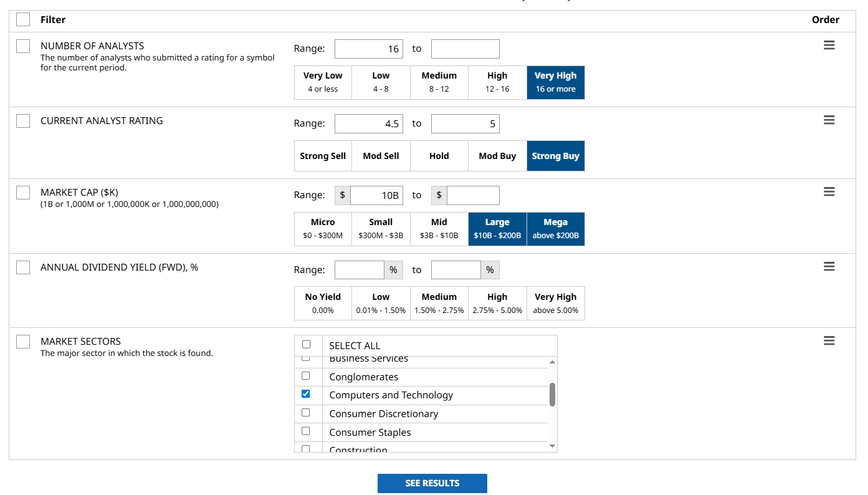The image size is (868, 495).
Task: Click the reorder handle for Annual Dividend Yield
Action: [829, 266]
